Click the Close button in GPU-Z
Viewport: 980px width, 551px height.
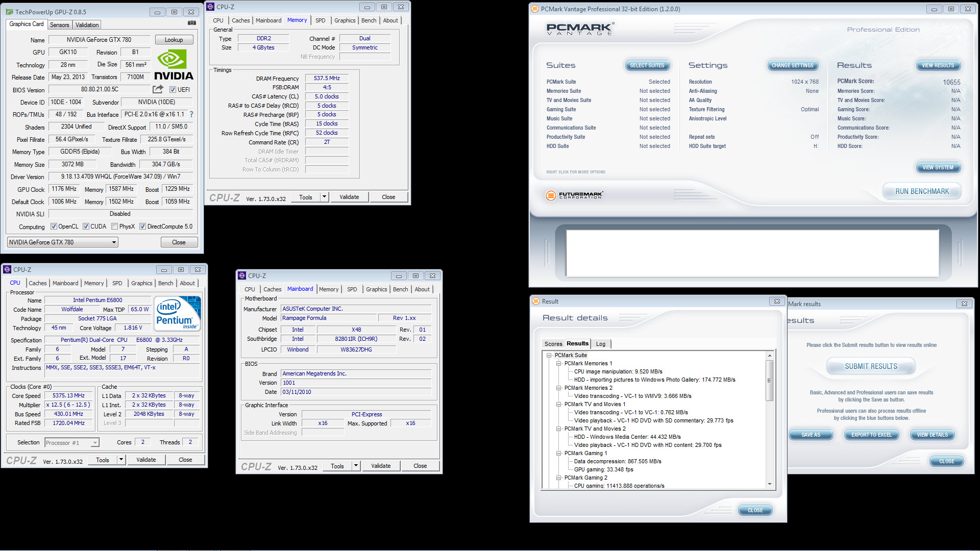[x=179, y=242]
